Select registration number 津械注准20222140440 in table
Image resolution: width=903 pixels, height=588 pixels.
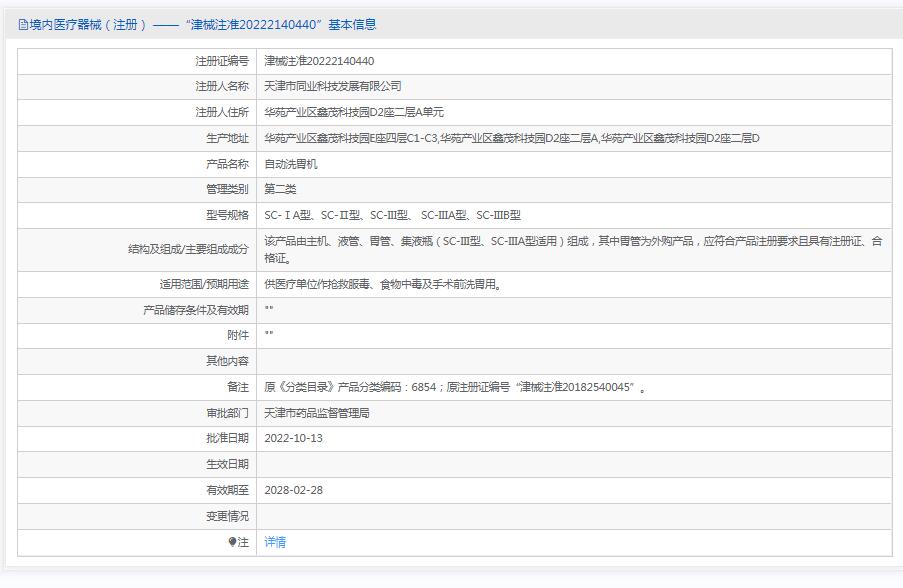[x=319, y=61]
